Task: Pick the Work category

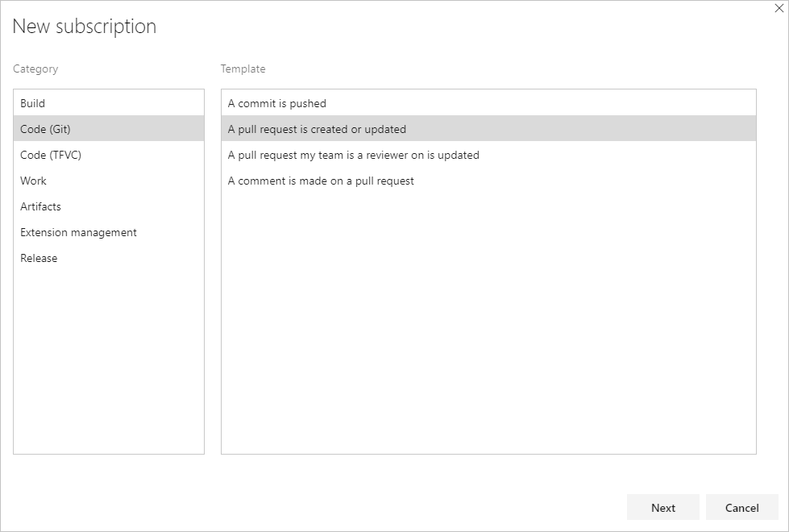Action: 109,181
